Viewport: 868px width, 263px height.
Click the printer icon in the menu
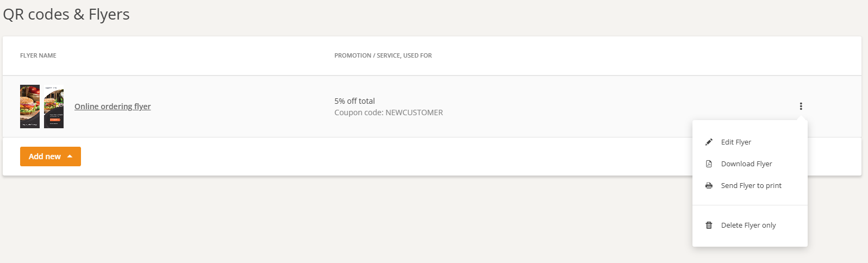point(709,185)
